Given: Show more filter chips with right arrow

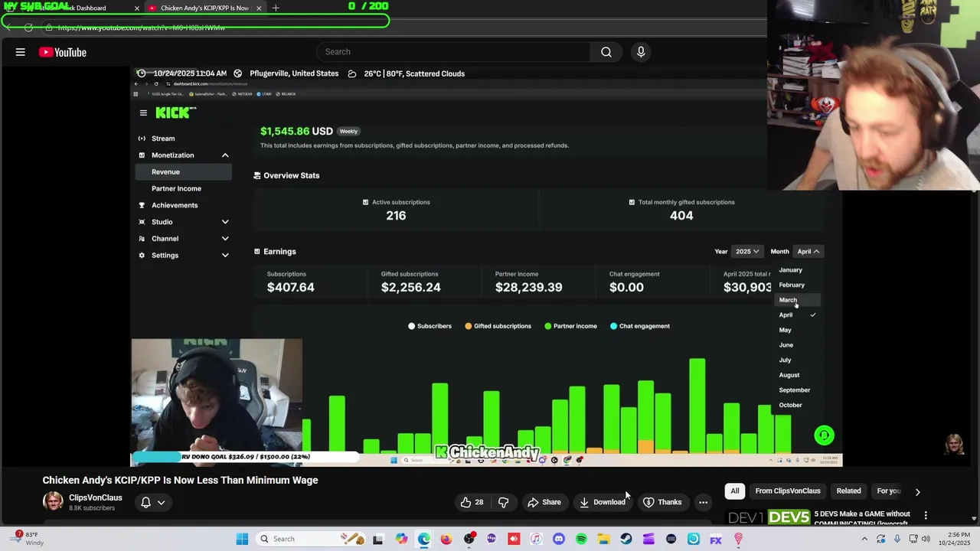Looking at the screenshot, I should coord(917,491).
